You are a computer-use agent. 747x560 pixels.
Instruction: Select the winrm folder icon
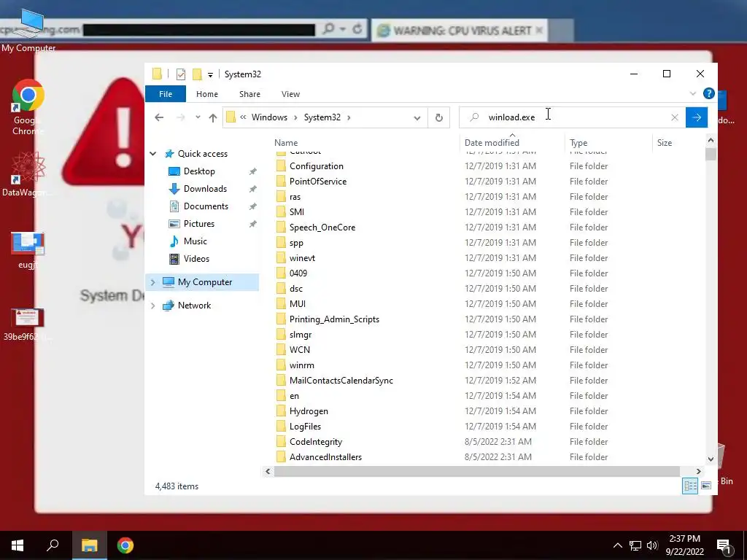point(281,365)
